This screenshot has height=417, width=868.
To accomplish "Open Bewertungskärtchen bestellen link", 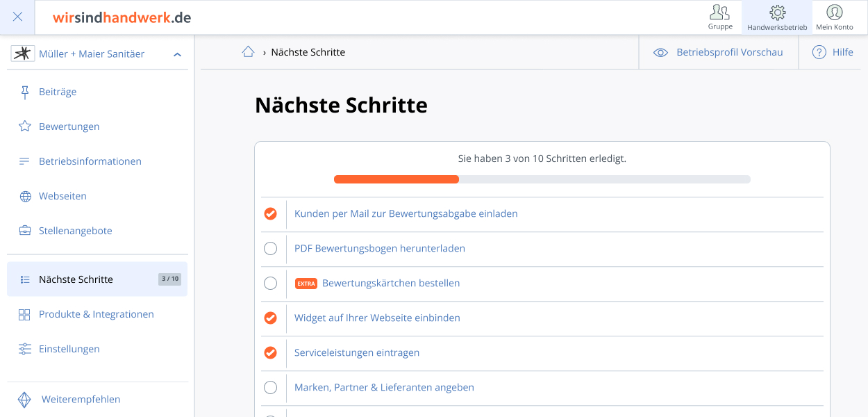I will (390, 283).
